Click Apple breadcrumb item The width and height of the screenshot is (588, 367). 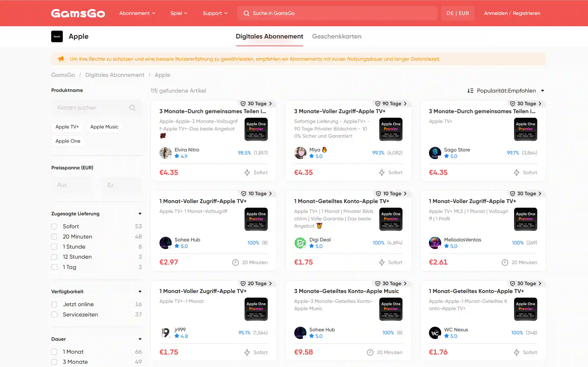point(163,75)
